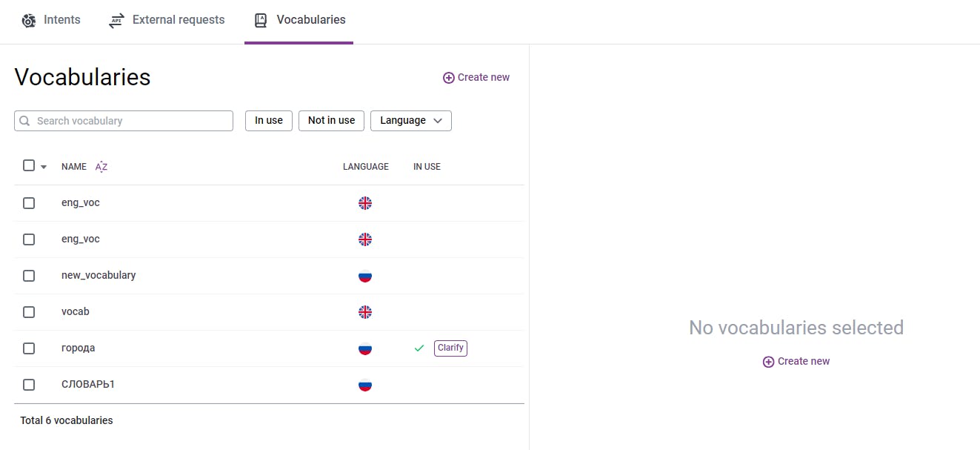Click the green in-use checkmark for города
The image size is (980, 450).
419,348
